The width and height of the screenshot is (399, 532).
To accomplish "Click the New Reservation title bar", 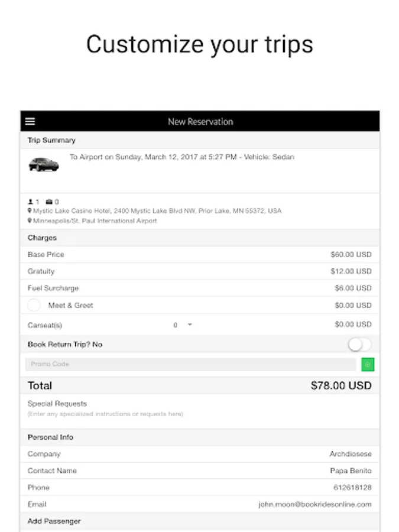I will pos(200,122).
